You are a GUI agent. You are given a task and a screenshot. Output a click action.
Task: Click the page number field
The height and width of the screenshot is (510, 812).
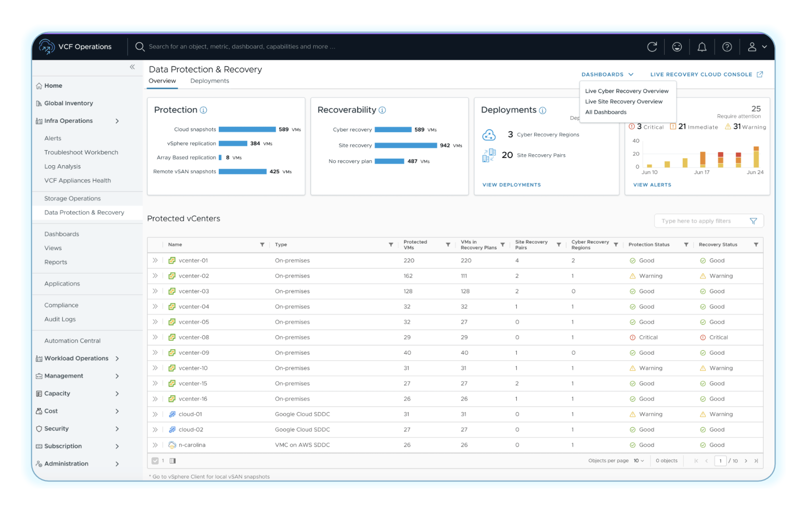click(720, 461)
